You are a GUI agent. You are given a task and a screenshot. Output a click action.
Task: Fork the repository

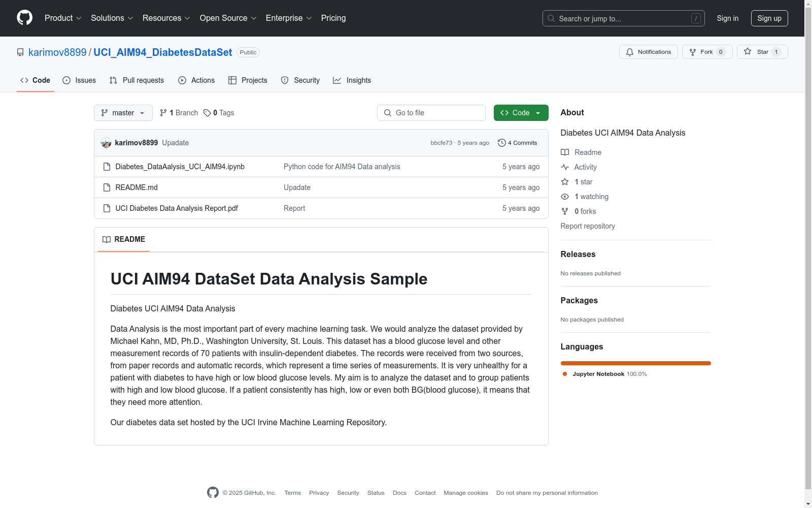coord(707,52)
